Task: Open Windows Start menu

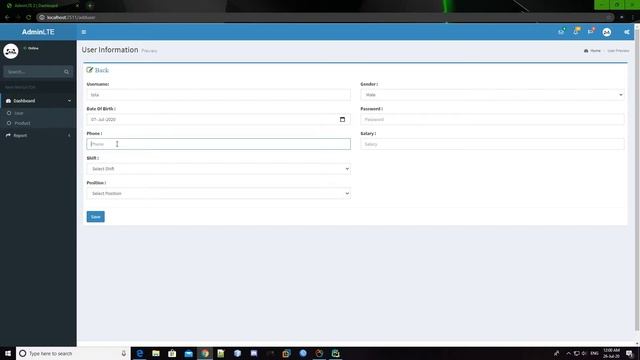Action: tap(8, 353)
